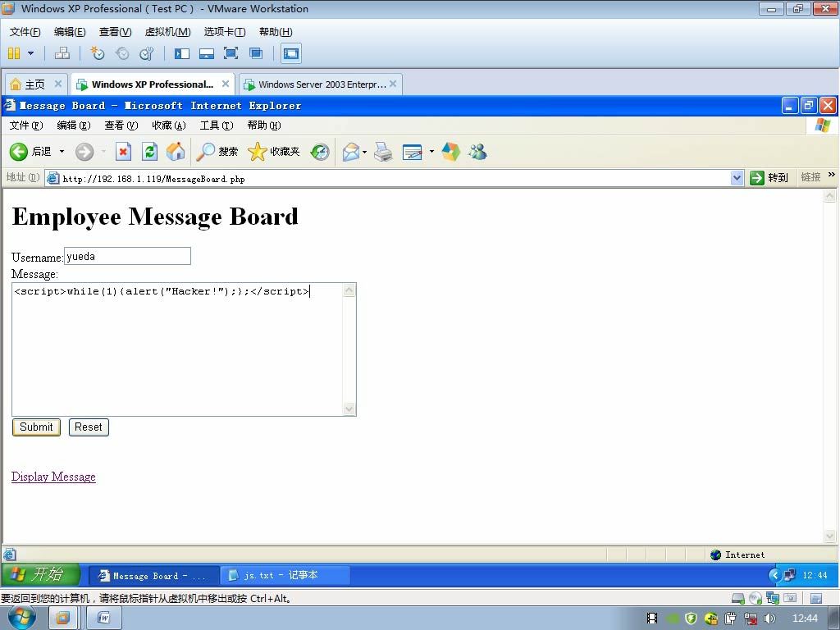Viewport: 840px width, 630px height.
Task: Close the Windows XP Professional tab
Action: (x=226, y=84)
